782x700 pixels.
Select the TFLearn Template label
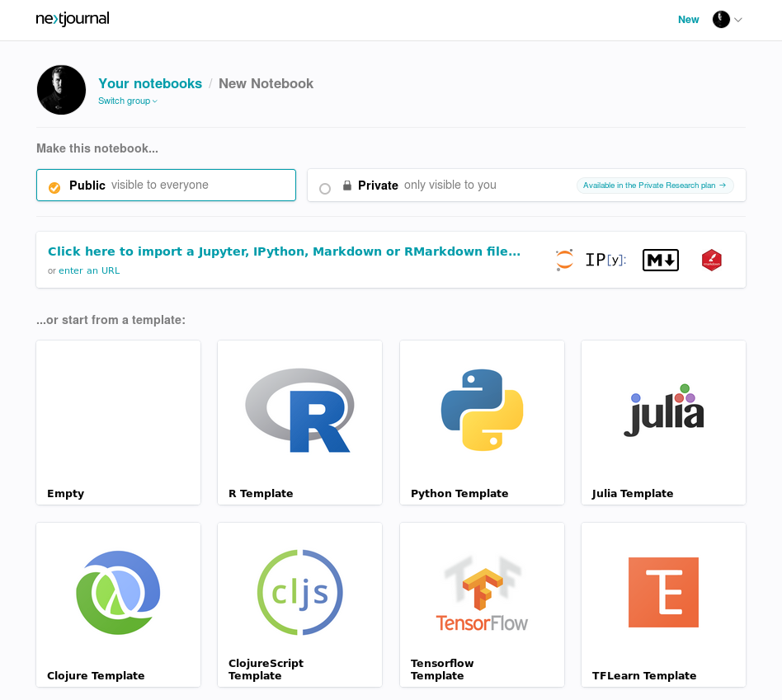(644, 675)
